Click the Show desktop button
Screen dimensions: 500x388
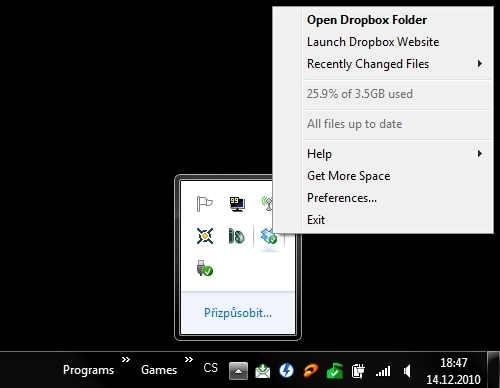tap(494, 370)
